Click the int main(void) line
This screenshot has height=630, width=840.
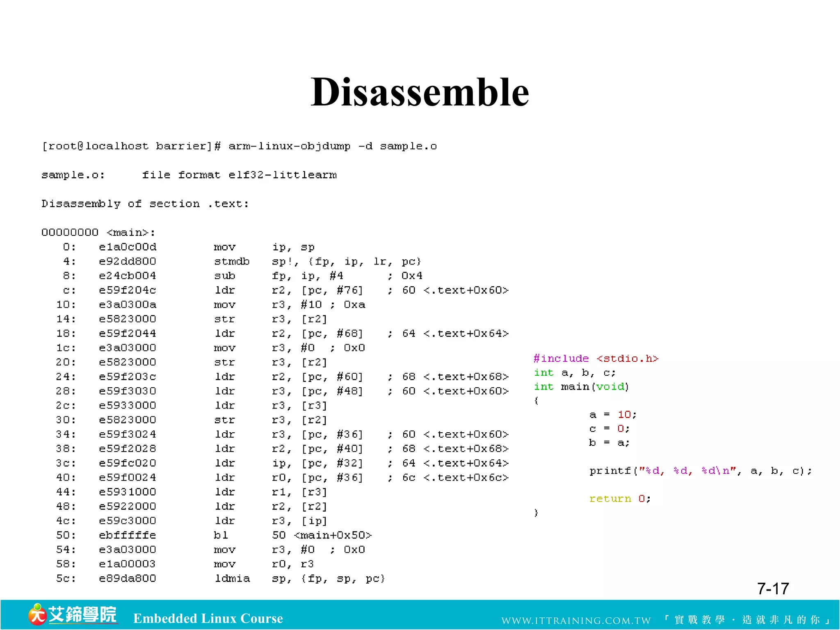click(x=581, y=387)
